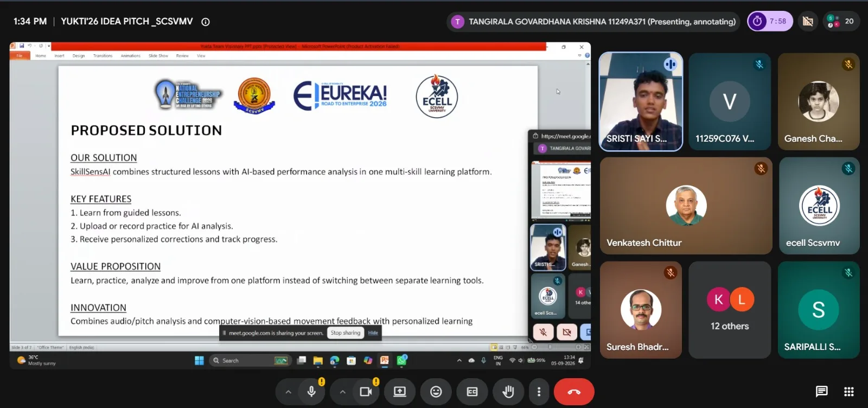
Task: Toggle the Meet camera button
Action: pyautogui.click(x=366, y=391)
